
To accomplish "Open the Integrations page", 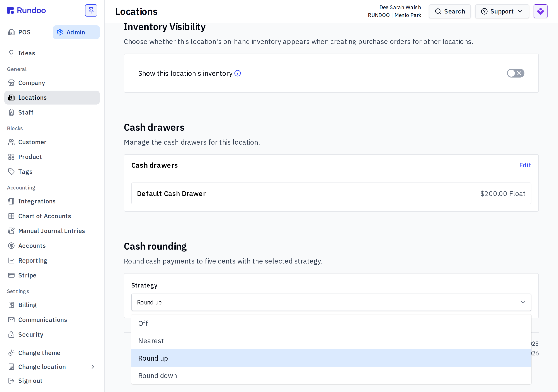I will tap(52, 201).
